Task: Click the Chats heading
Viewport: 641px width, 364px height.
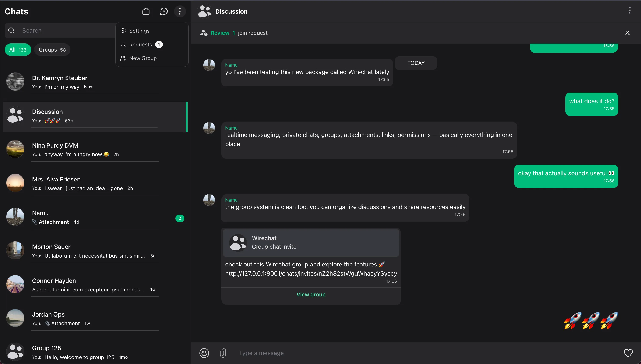Action: [x=16, y=11]
